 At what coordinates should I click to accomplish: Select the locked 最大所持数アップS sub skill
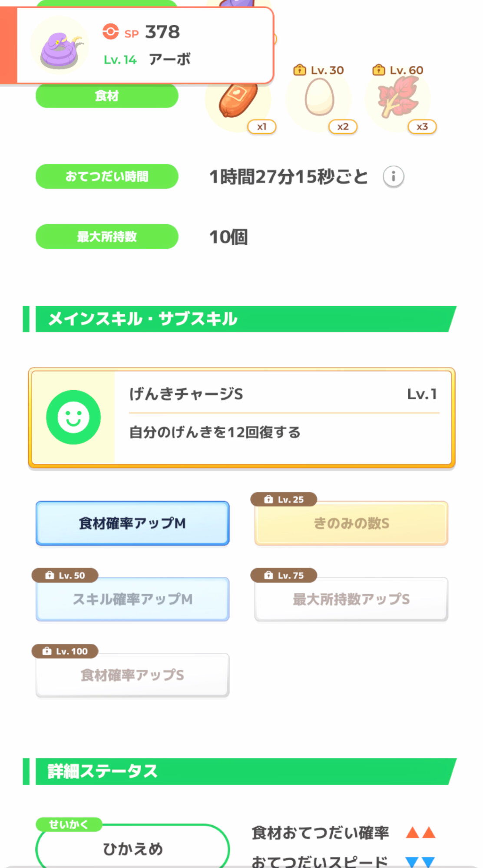(x=351, y=599)
